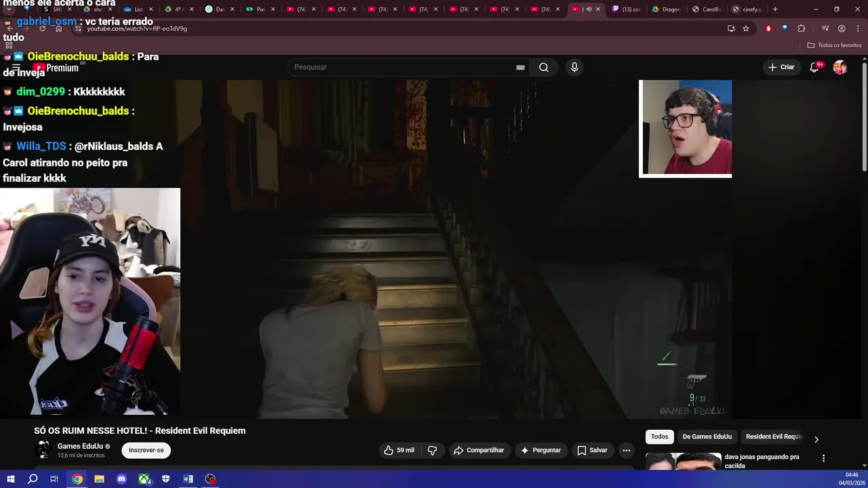Open Task View on taskbar

pos(54,479)
